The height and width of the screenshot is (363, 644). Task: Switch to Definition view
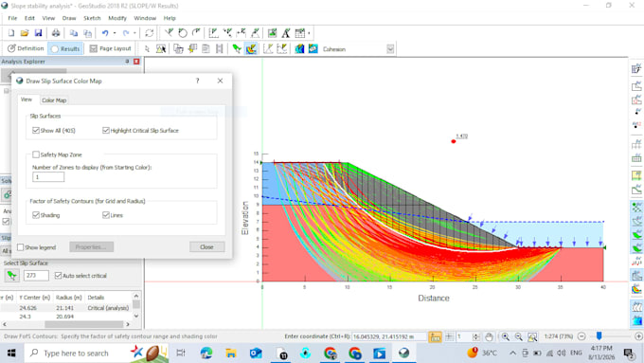[x=26, y=48]
